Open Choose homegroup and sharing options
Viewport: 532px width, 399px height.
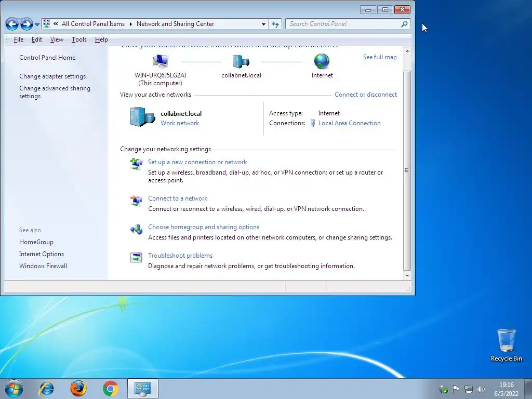pos(204,227)
